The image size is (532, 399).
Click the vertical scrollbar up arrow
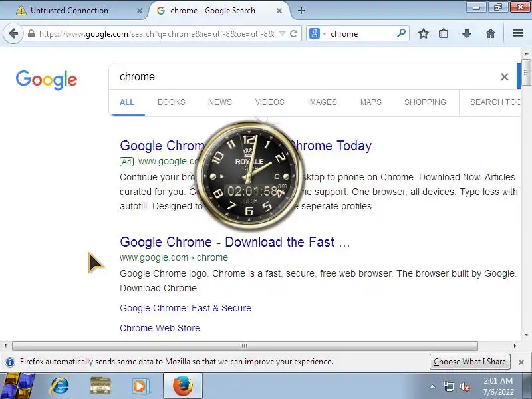[526, 53]
